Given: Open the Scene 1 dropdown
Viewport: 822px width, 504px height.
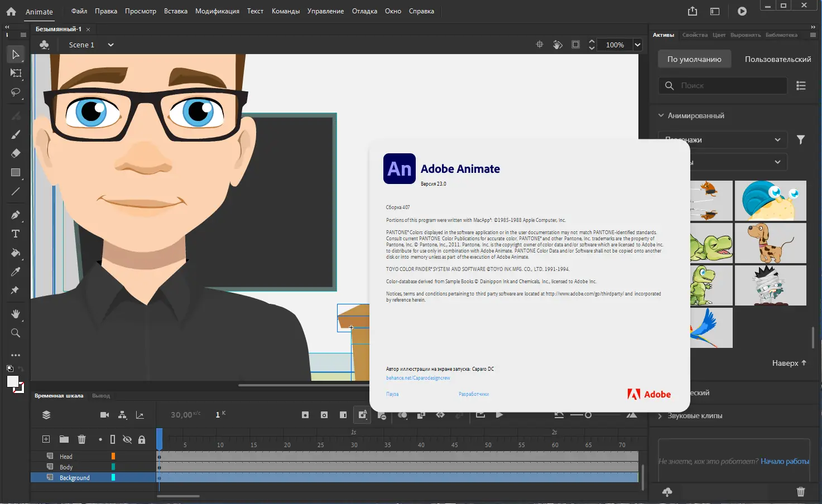Looking at the screenshot, I should tap(110, 45).
